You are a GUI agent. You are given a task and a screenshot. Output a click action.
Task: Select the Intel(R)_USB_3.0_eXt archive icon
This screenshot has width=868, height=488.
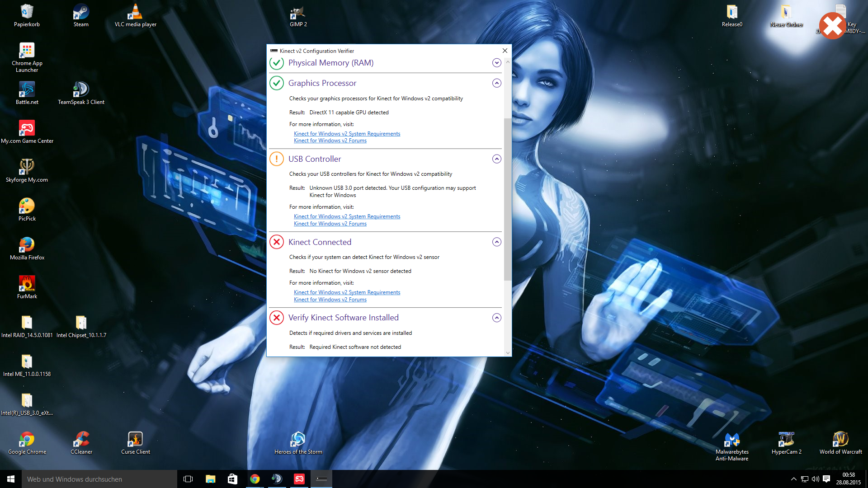(x=27, y=404)
